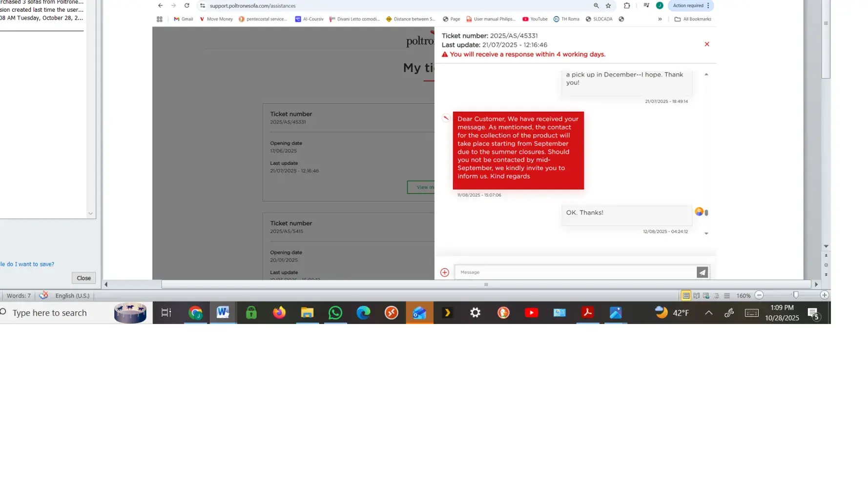Click the Close button in the Word pane
868x488 pixels.
click(x=83, y=278)
